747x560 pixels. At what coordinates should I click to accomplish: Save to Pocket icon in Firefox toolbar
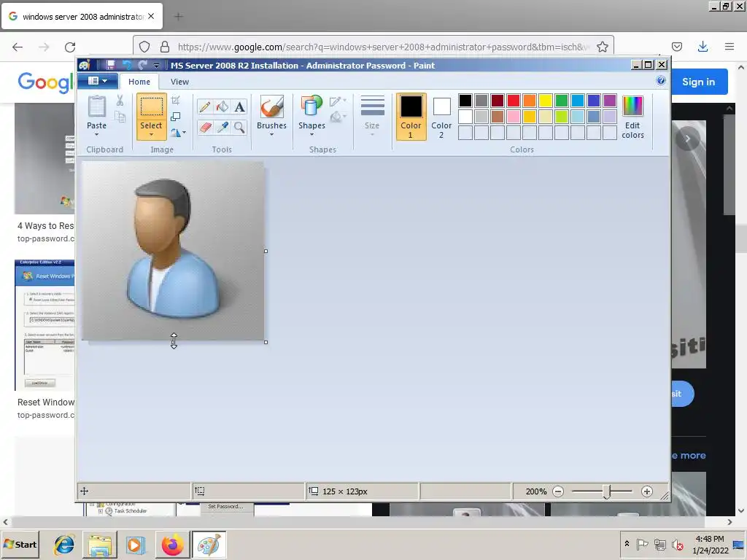[676, 47]
